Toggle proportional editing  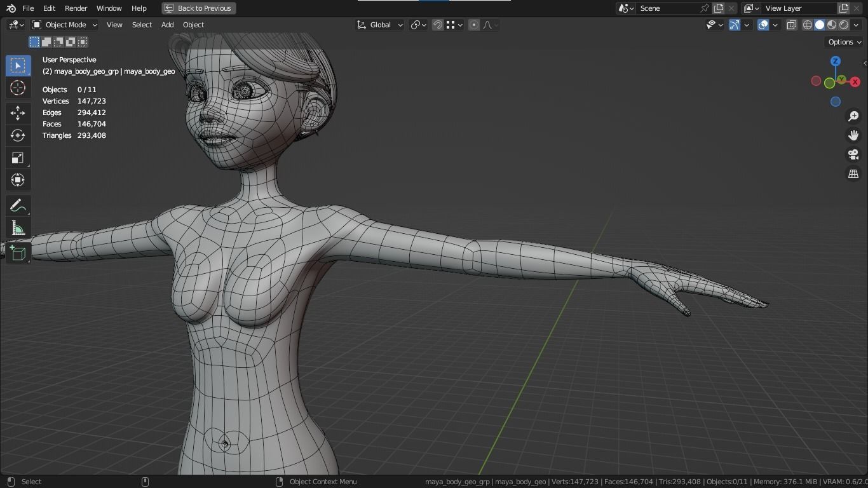(x=474, y=25)
